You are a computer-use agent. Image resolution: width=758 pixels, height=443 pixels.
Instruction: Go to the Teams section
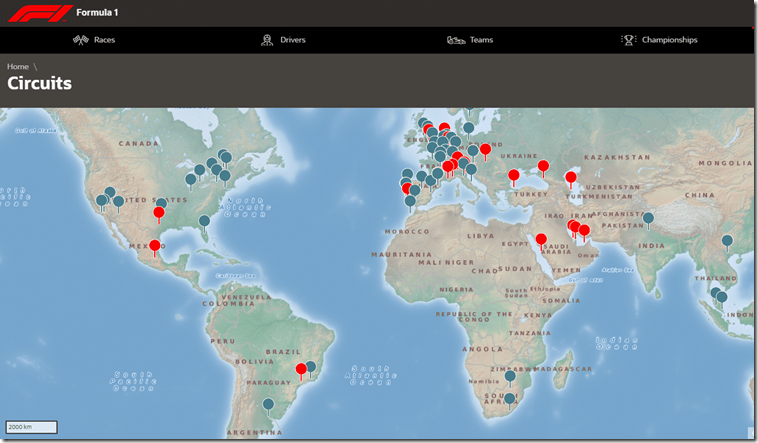pos(481,40)
